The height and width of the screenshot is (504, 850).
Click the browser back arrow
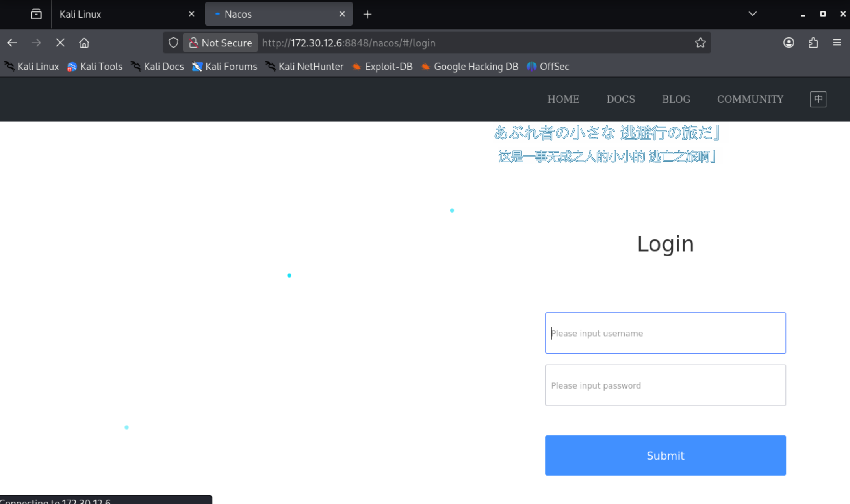[12, 43]
